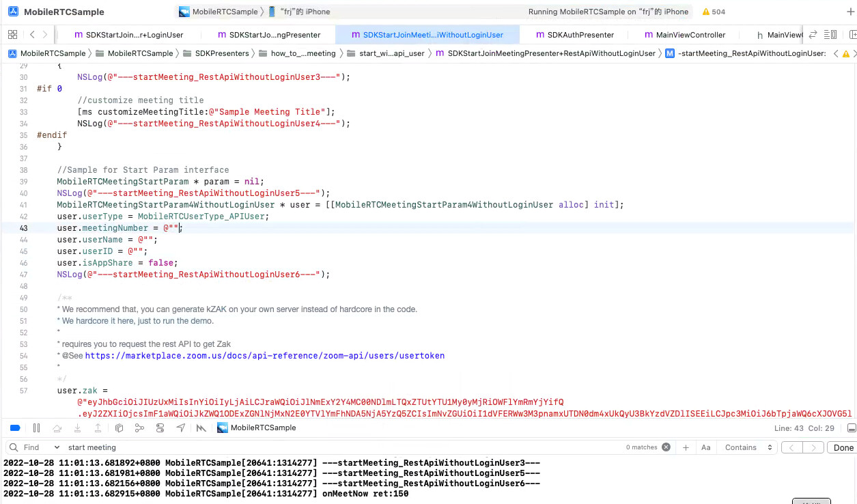This screenshot has width=857, height=504.
Task: Select the SDKStartJoinMeeti...iWithoutLoginUser tab
Action: click(427, 34)
